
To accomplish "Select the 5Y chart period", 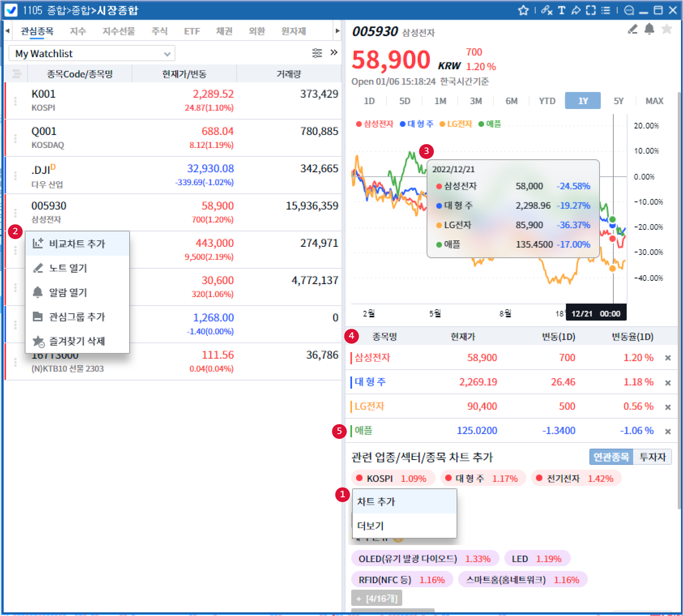I will pyautogui.click(x=618, y=101).
